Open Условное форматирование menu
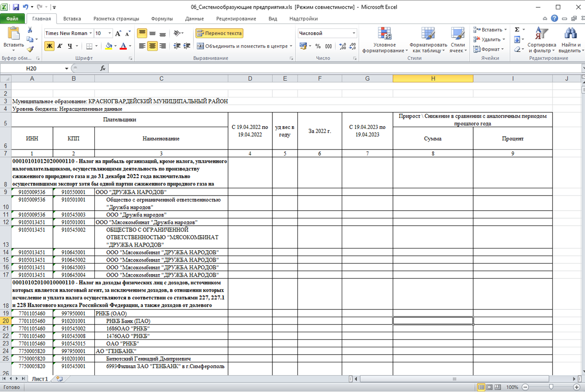Viewport: 585px width, 392px height. (x=384, y=40)
